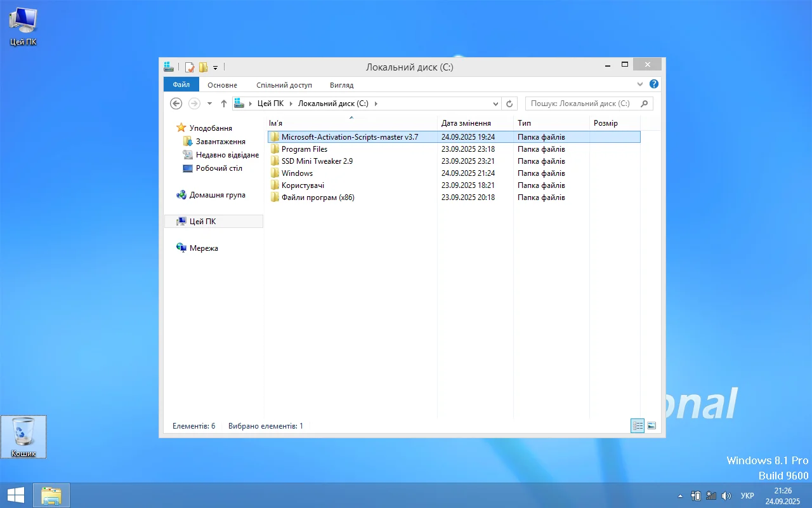812x508 pixels.
Task: Expand the ribbon with the chevron
Action: [x=640, y=84]
